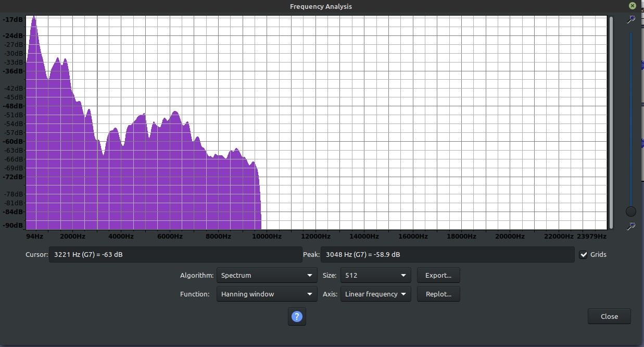Image resolution: width=644 pixels, height=347 pixels.
Task: Click the "23979Hz" frequency axis label
Action: point(592,236)
